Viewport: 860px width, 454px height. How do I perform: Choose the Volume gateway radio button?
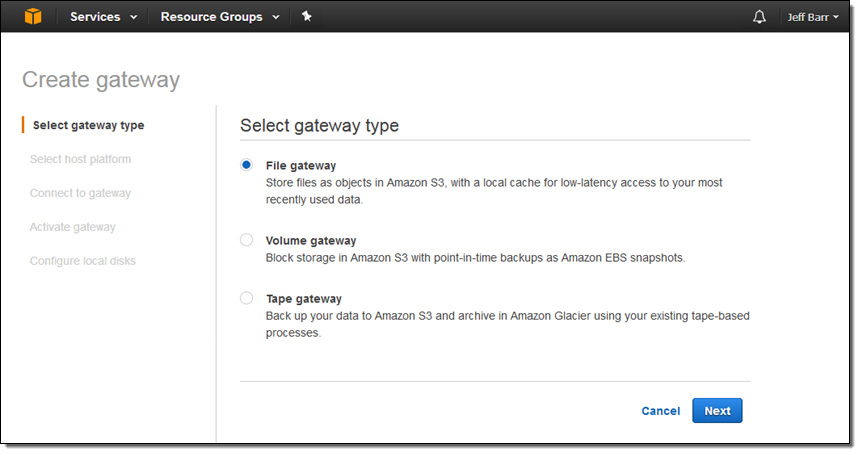pyautogui.click(x=247, y=240)
